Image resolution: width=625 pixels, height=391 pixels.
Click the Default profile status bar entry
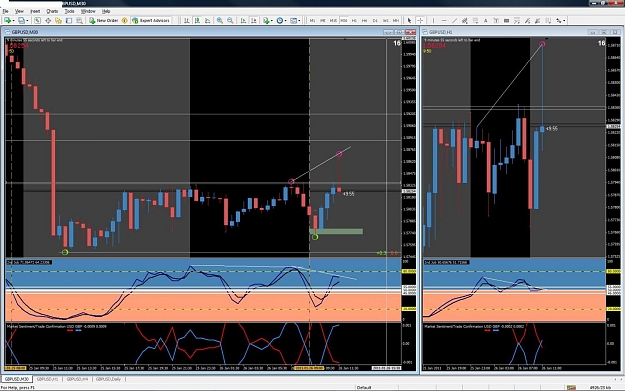364,387
